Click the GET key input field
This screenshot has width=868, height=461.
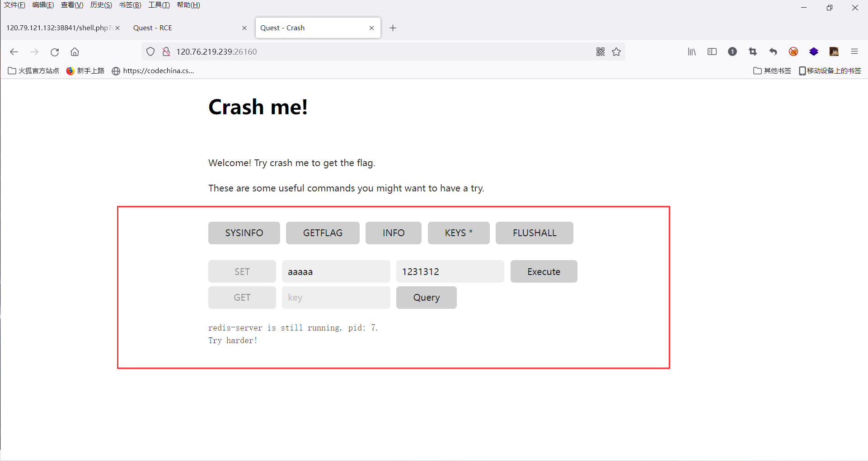[x=336, y=298]
